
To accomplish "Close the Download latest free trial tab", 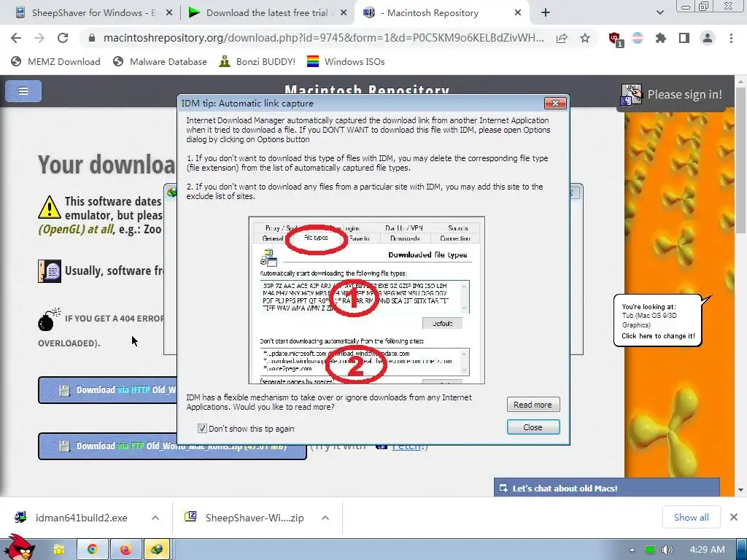I will [344, 13].
